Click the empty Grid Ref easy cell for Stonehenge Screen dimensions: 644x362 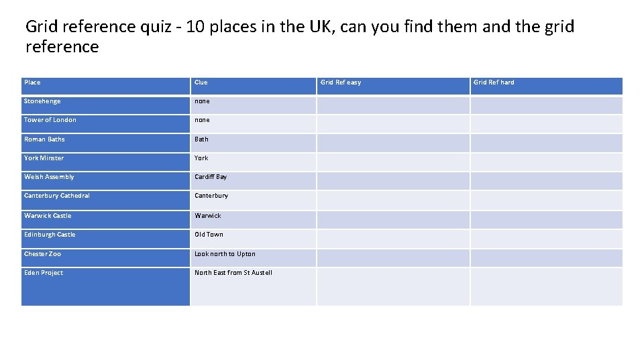point(392,105)
